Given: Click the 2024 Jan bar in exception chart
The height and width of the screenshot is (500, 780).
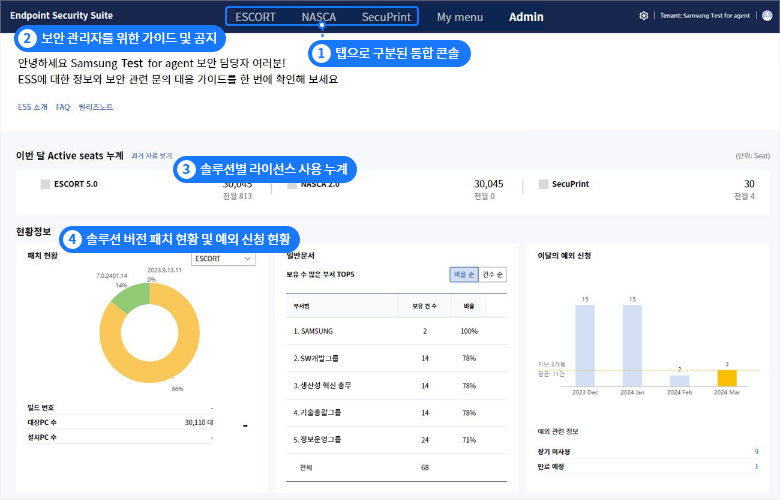Looking at the screenshot, I should point(632,346).
